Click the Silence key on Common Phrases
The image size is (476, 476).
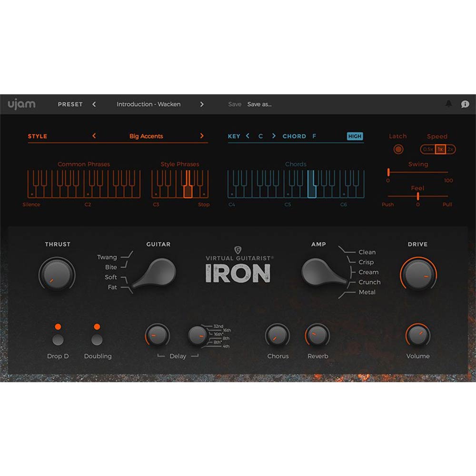(31, 191)
